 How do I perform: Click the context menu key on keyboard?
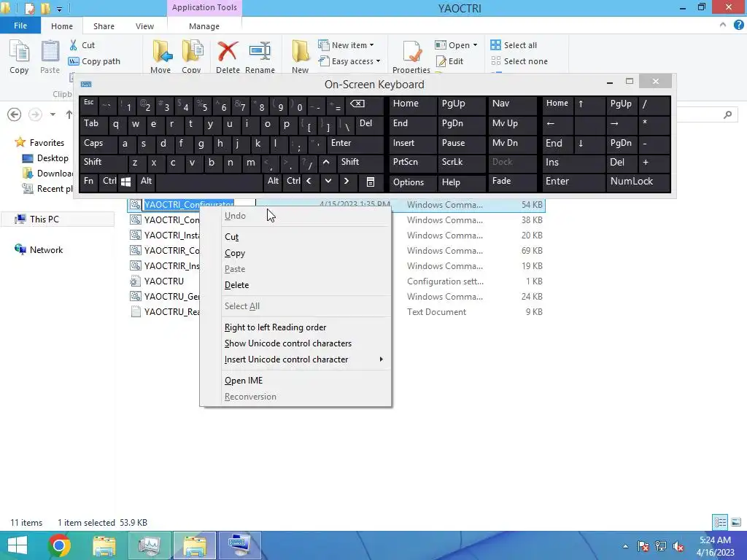[x=370, y=182]
